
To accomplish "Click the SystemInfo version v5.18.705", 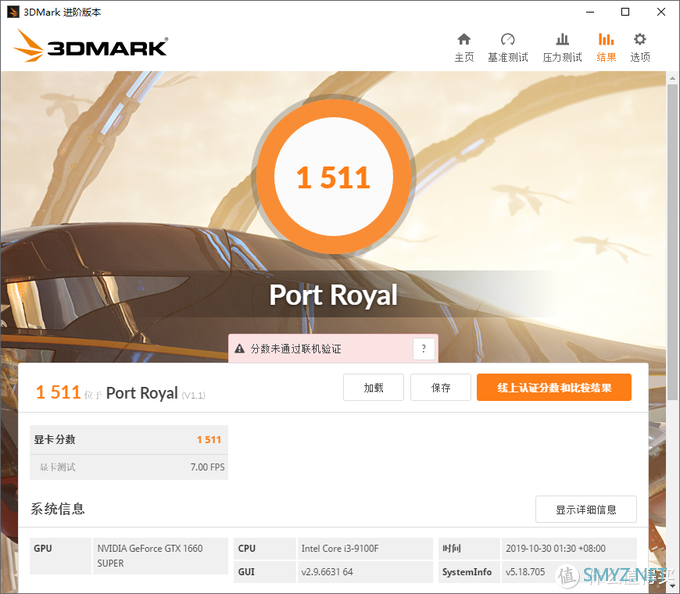I will click(x=525, y=572).
